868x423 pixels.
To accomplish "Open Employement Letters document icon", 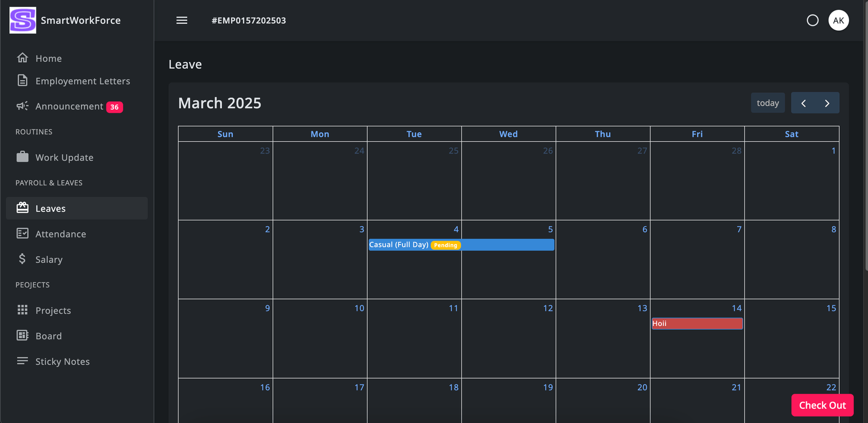I will (x=22, y=81).
